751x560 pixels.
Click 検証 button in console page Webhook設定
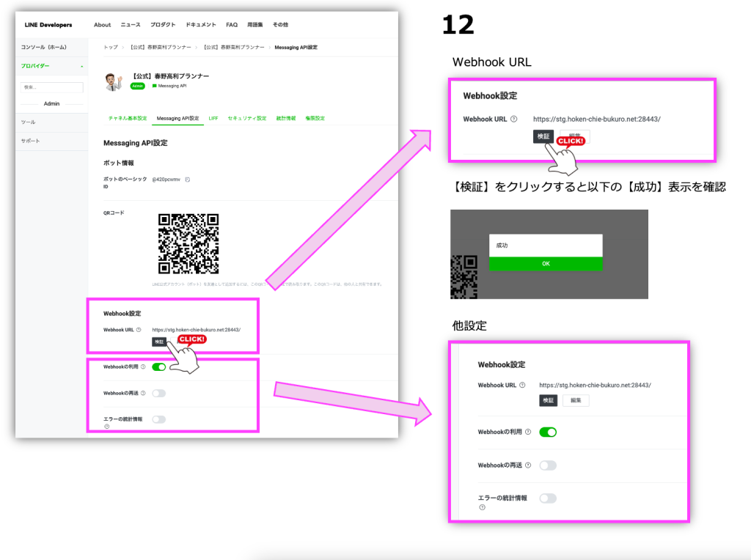tap(159, 342)
